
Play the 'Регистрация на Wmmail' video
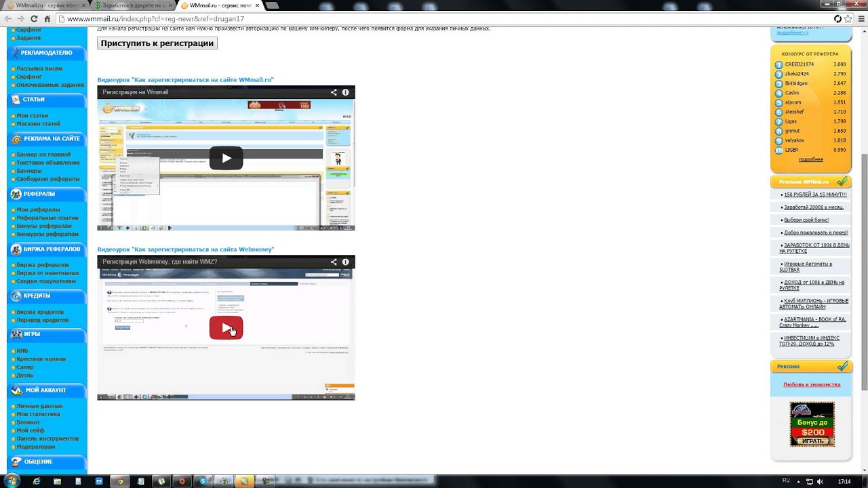pyautogui.click(x=226, y=158)
